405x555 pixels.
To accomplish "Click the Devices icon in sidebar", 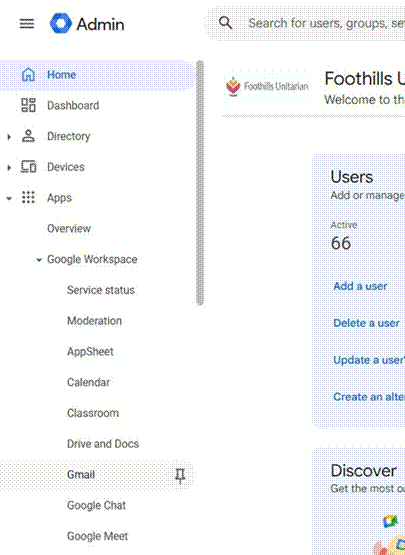I will point(28,167).
